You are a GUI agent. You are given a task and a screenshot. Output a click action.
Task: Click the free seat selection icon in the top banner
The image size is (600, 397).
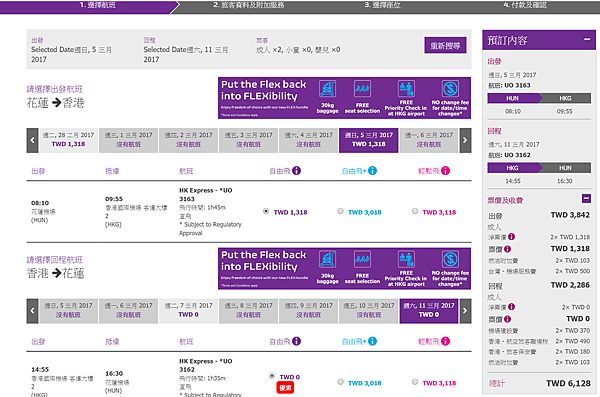(362, 89)
